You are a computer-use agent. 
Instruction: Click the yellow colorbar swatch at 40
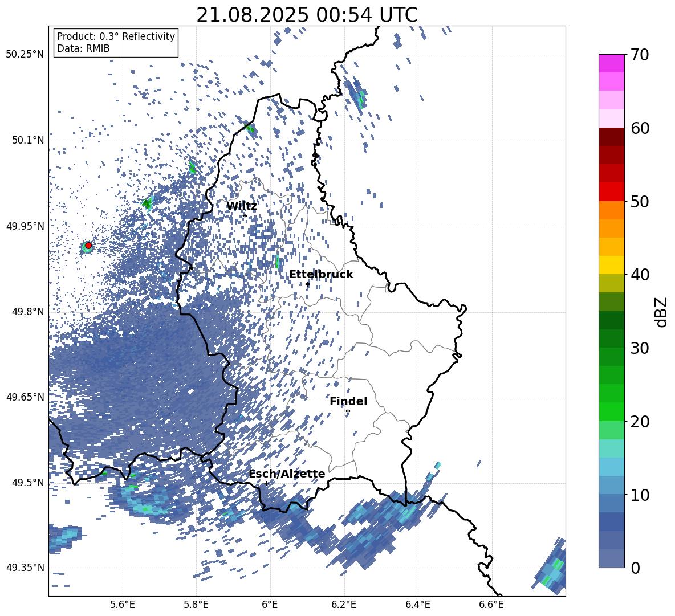[x=611, y=265]
